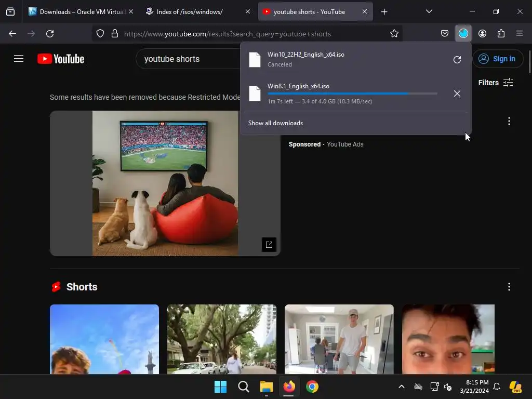532x399 pixels.
Task: Open the notifications bell in the taskbar
Action: click(x=497, y=387)
